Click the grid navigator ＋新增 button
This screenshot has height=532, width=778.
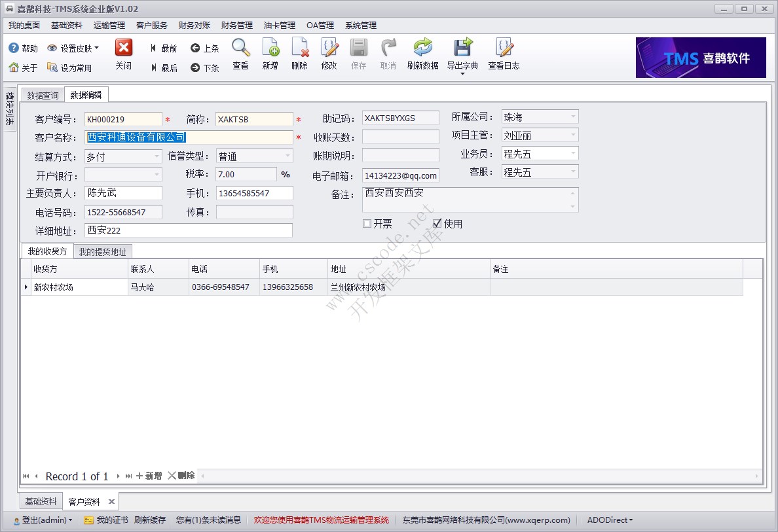149,476
